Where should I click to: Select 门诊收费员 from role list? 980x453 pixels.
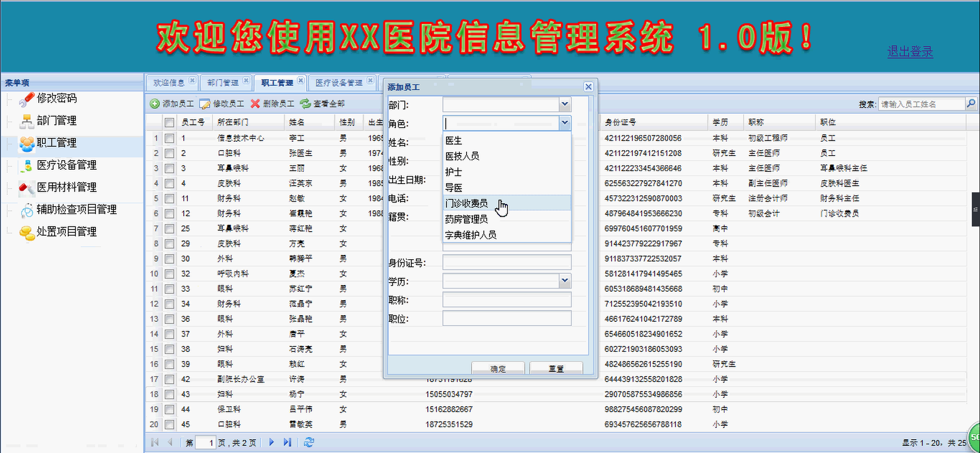click(507, 203)
